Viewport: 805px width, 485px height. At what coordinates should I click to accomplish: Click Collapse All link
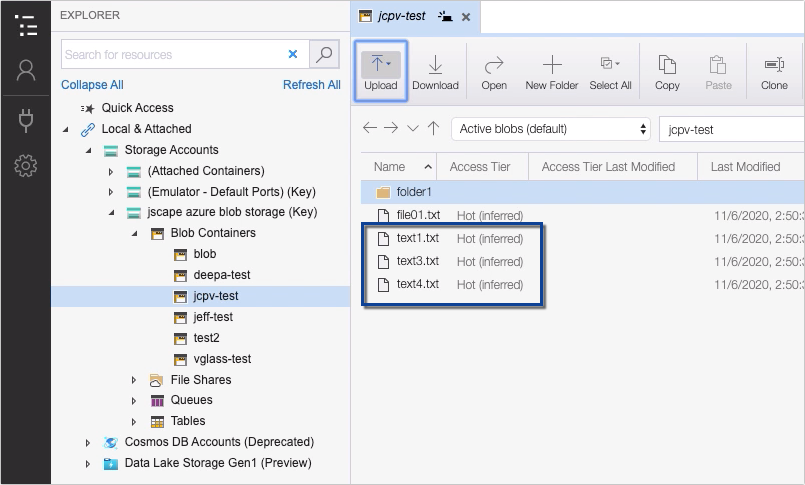tap(92, 85)
